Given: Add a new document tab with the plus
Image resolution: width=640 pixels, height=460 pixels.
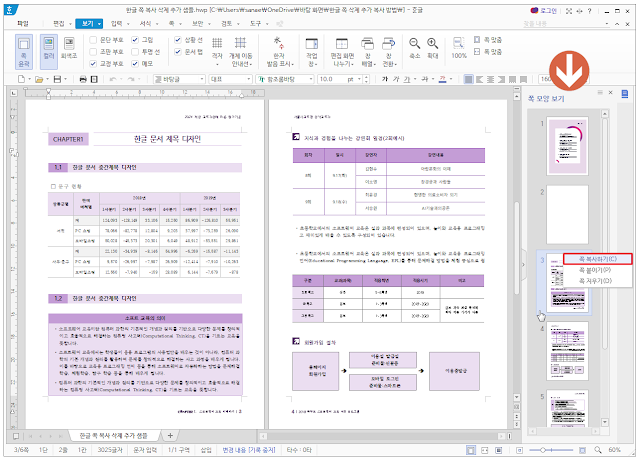Looking at the screenshot, I should point(170,436).
